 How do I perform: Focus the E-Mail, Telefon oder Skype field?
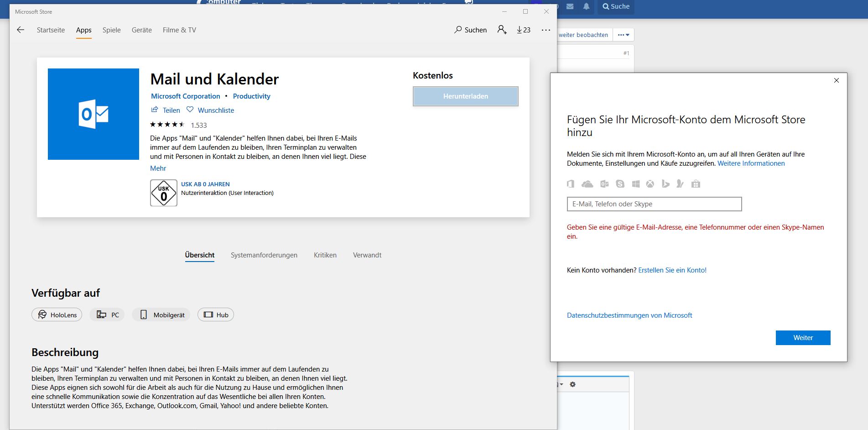coord(654,204)
